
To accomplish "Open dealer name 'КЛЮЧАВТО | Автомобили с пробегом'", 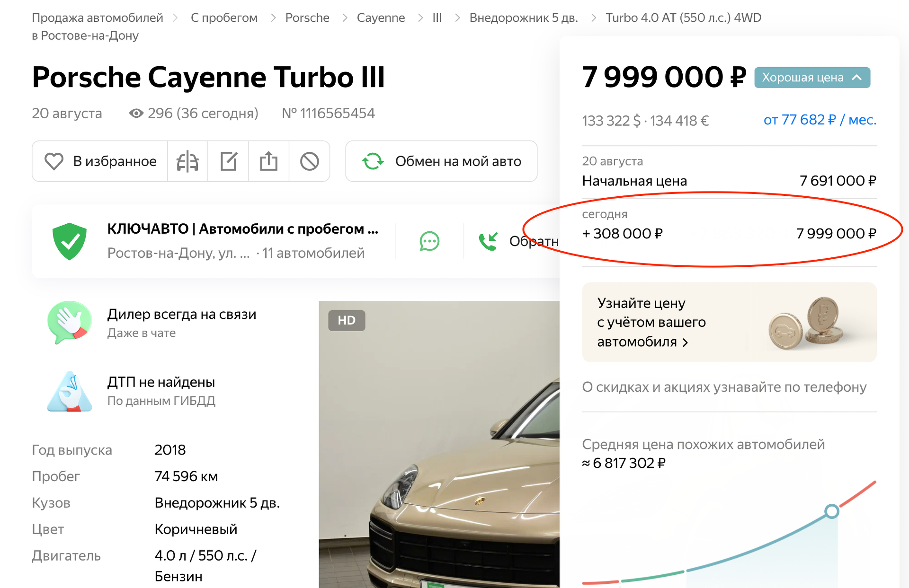I will click(x=243, y=229).
